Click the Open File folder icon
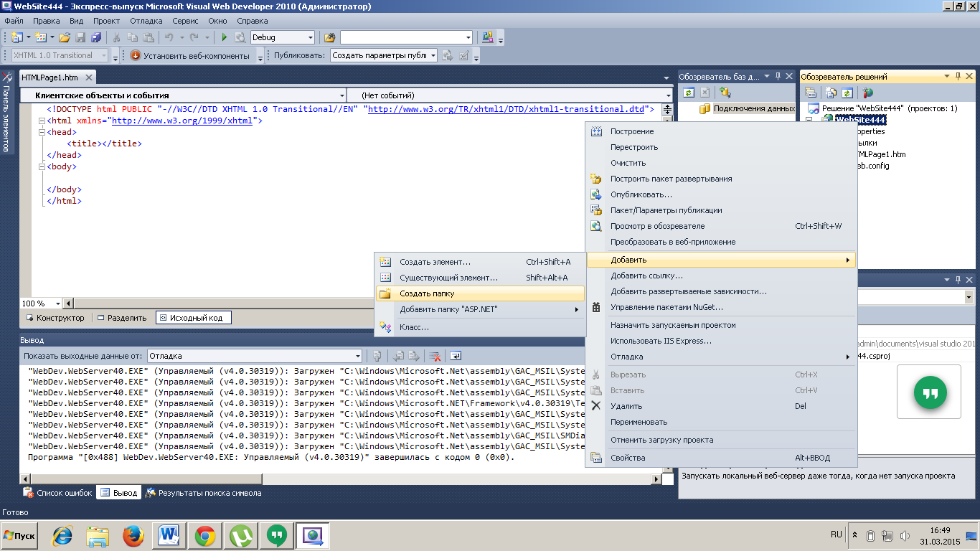Viewport: 980px width, 551px height. [x=65, y=37]
